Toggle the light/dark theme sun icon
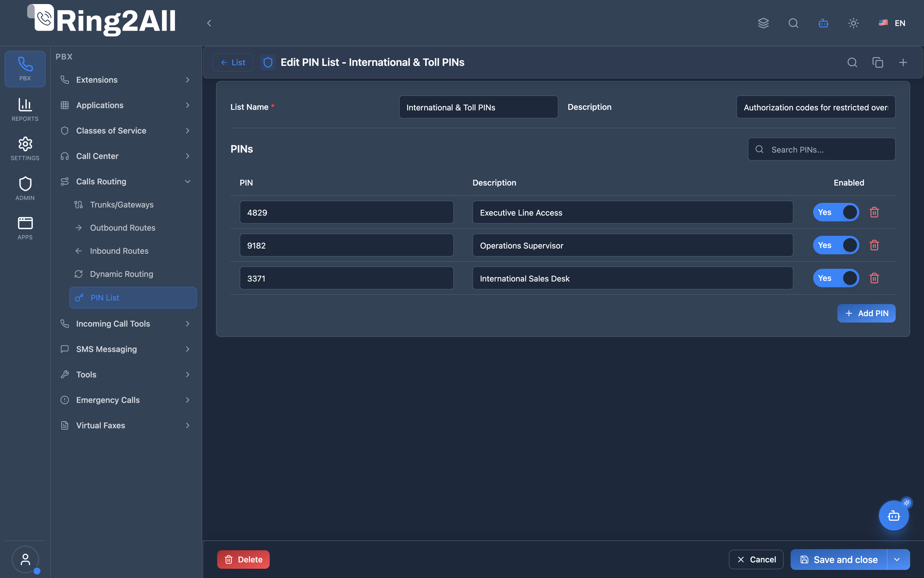The width and height of the screenshot is (924, 578). pyautogui.click(x=853, y=23)
